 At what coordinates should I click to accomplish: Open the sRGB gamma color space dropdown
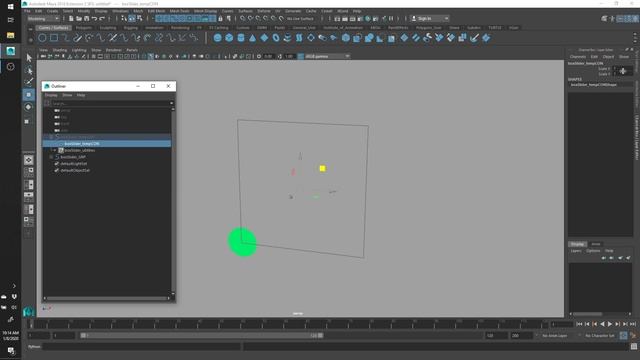(328, 56)
